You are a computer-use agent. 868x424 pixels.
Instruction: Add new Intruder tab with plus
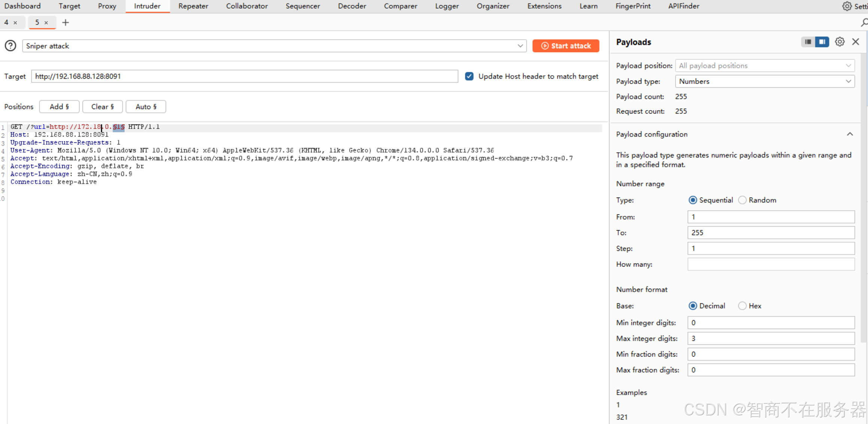pos(66,22)
